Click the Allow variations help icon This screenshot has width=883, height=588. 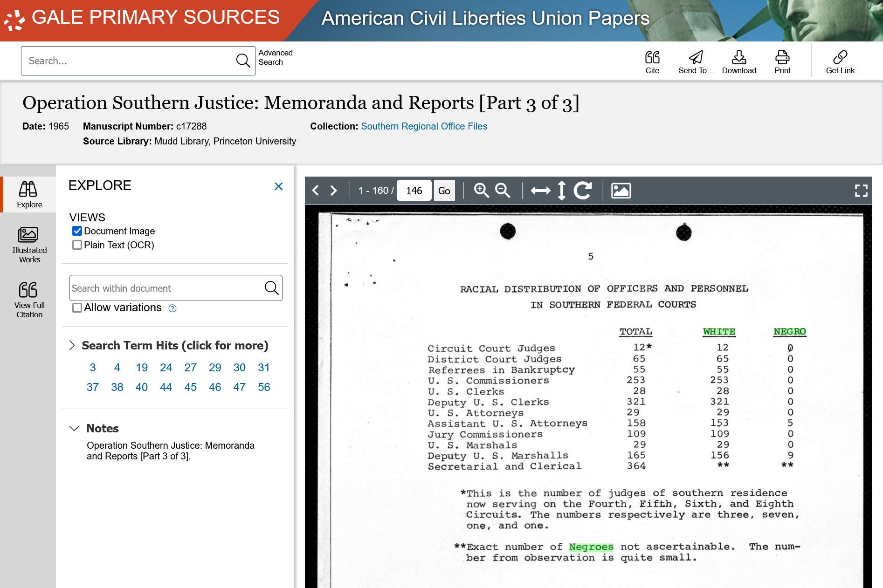click(172, 308)
